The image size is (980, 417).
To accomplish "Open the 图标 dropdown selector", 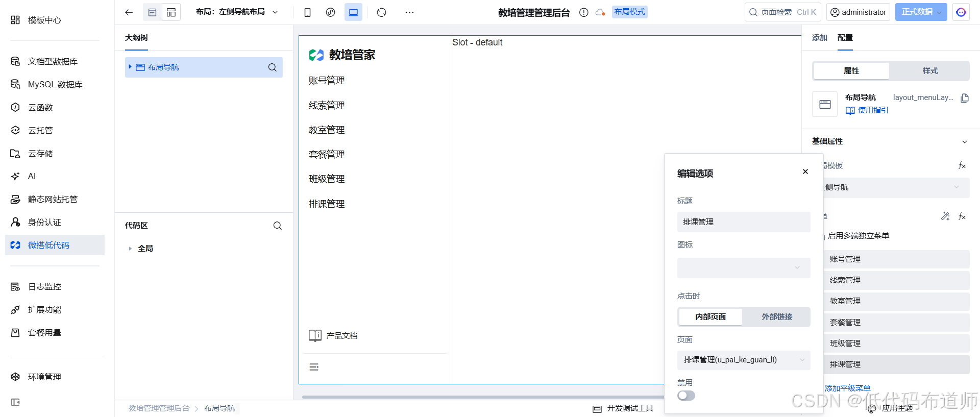I will pyautogui.click(x=743, y=268).
